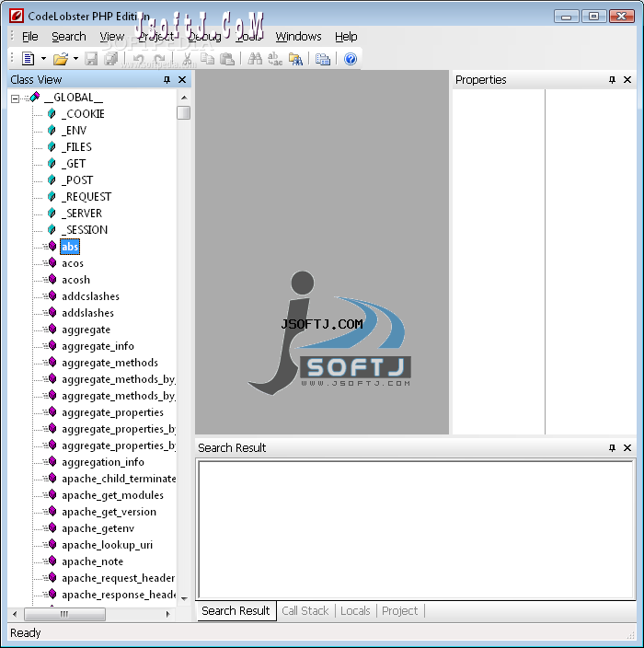The image size is (644, 648).
Task: Click the New File toolbar icon
Action: [x=28, y=59]
